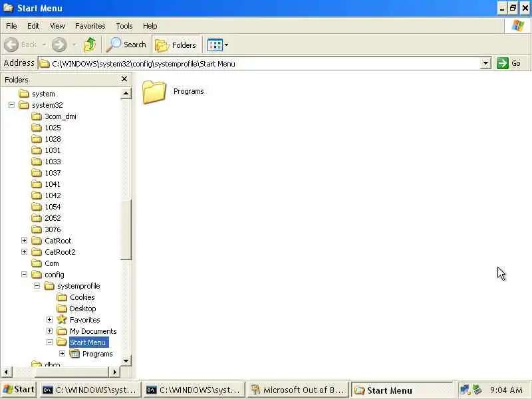Expand the CatRoot2 tree node
The width and height of the screenshot is (532, 399).
click(24, 252)
